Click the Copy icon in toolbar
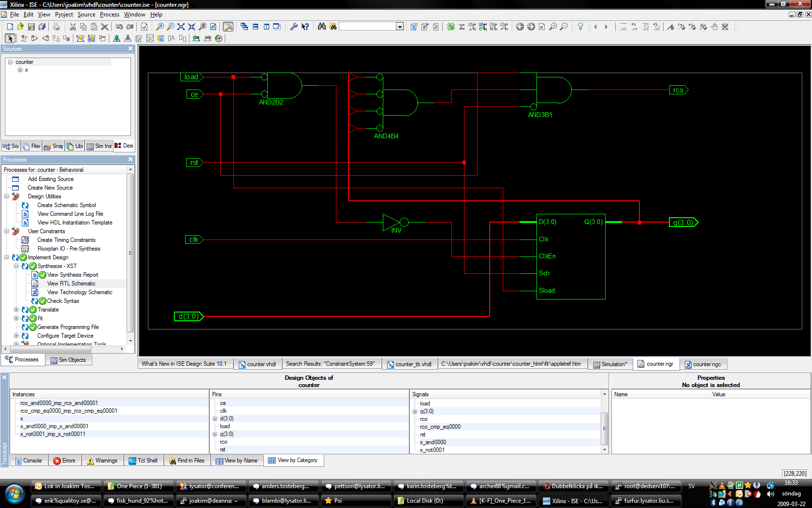 point(83,27)
